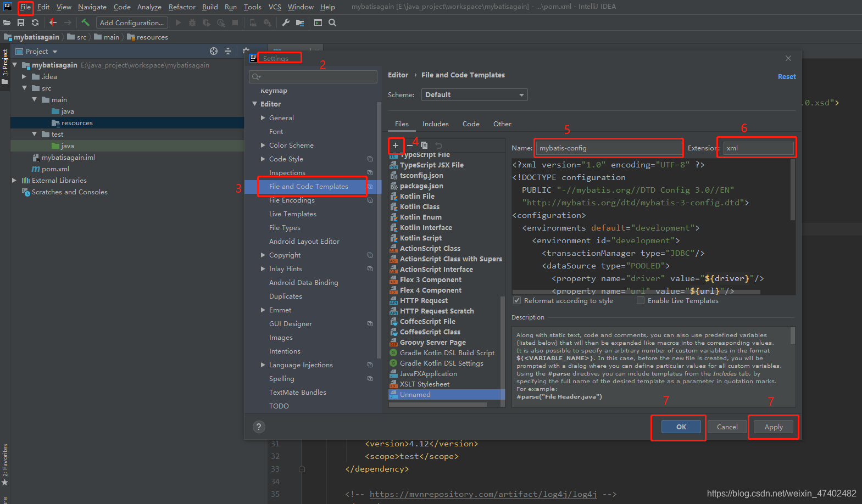The image size is (862, 504).
Task: Click the Extension input field
Action: (759, 148)
